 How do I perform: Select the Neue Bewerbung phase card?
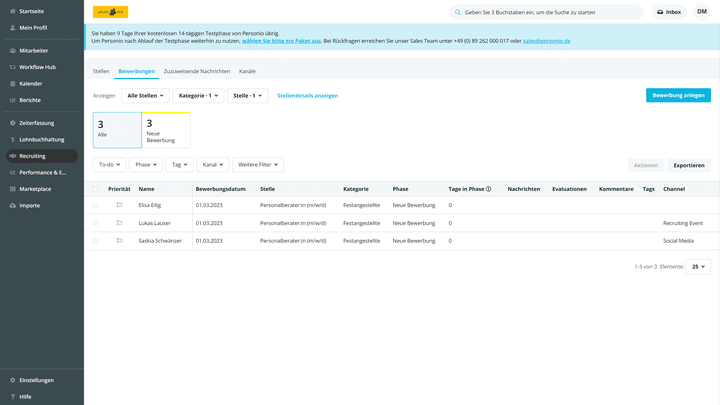pyautogui.click(x=166, y=130)
